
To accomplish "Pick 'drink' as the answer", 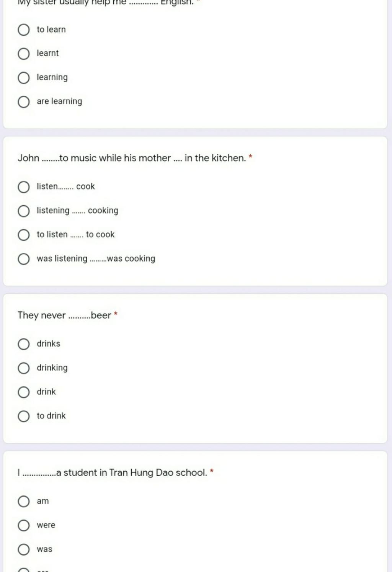I will (x=24, y=392).
